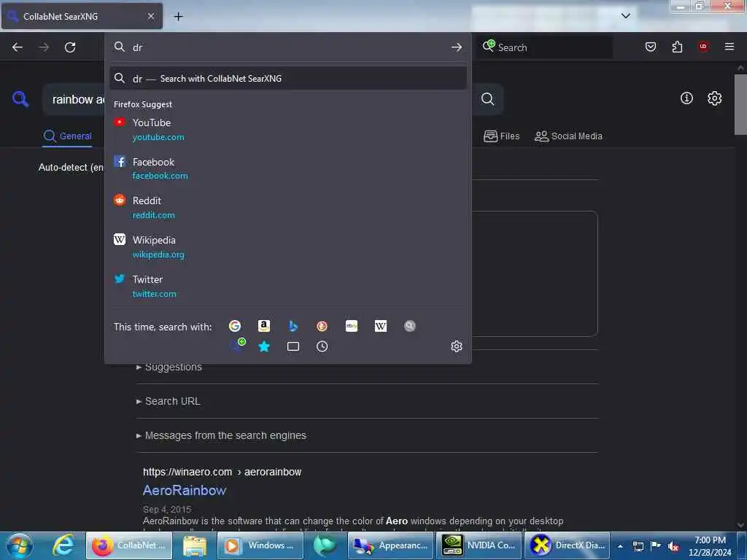Viewport: 747px width, 560px height.
Task: Switch to Windows Media Player taskbar item
Action: pos(260,545)
